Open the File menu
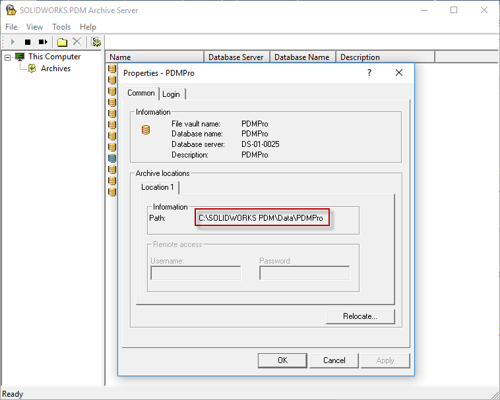Image resolution: width=500 pixels, height=400 pixels. (11, 27)
